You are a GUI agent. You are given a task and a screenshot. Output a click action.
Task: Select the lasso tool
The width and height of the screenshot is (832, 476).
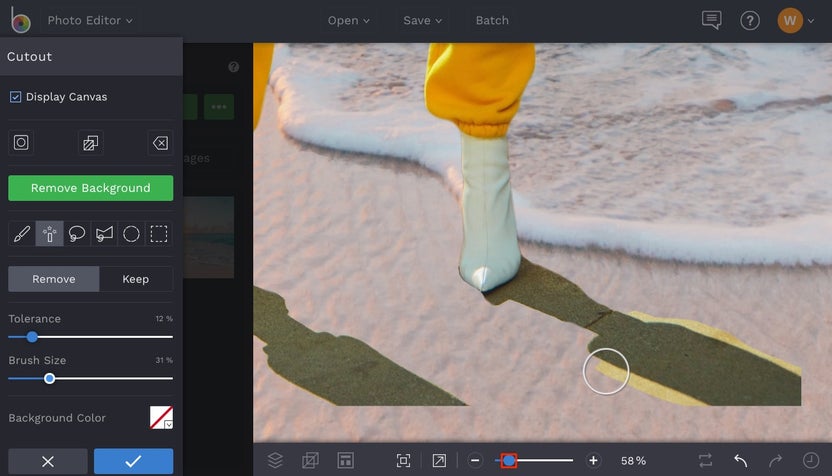[77, 233]
